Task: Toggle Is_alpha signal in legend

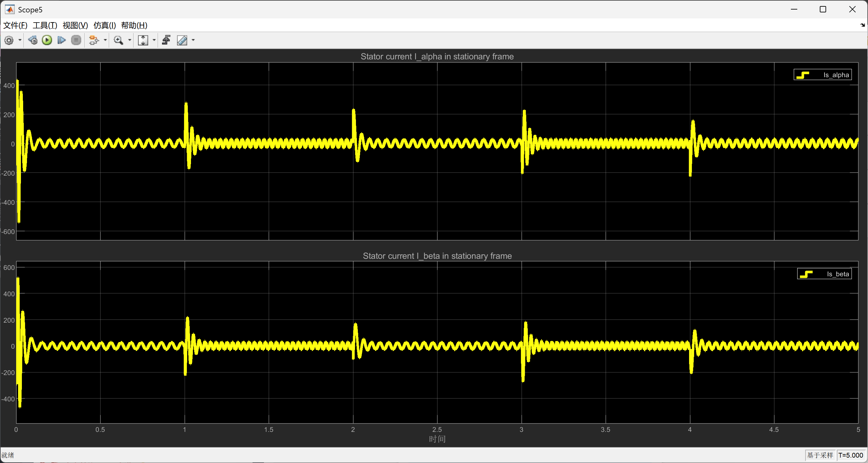Action: point(836,75)
